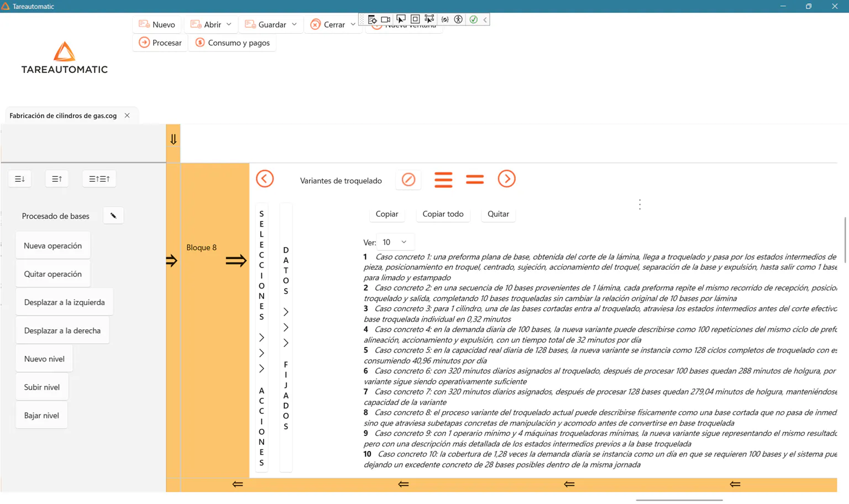Click the double list move-up icon button

click(x=99, y=179)
